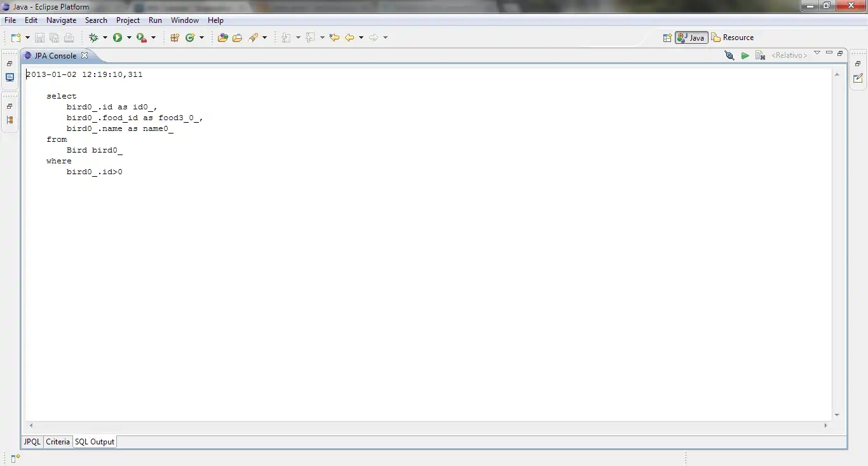Switch to the JPQL tab

pyautogui.click(x=32, y=442)
